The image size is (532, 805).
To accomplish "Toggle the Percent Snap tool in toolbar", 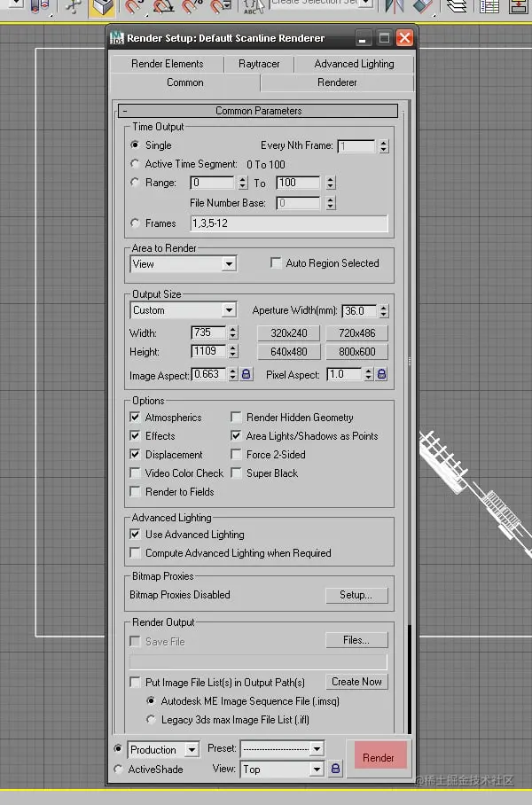I will 192,7.
